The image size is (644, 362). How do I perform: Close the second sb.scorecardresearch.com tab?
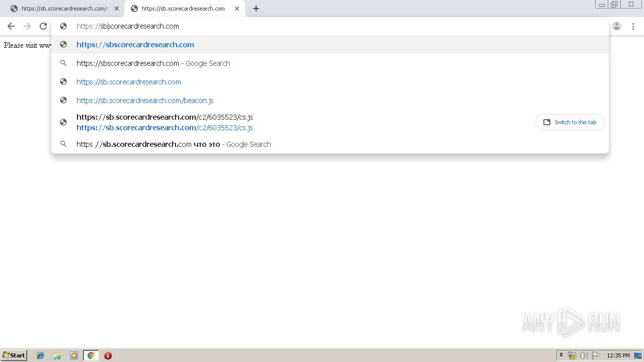[237, 9]
